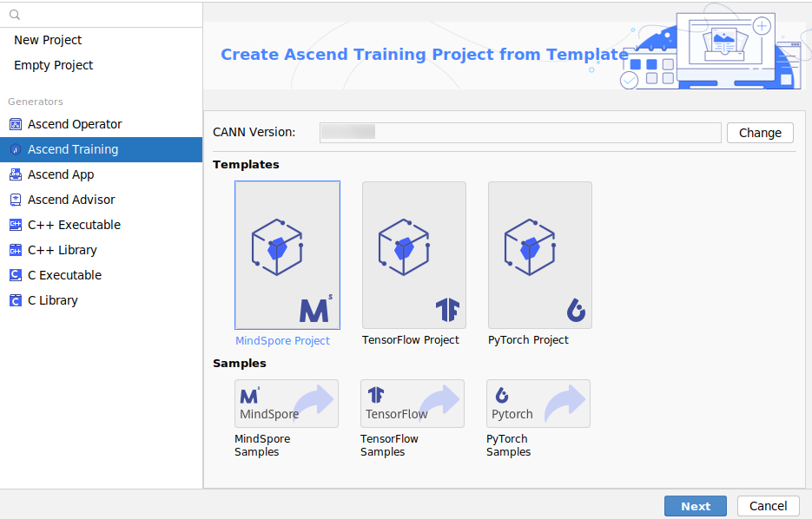Click the TensorFlow Samples caption
Viewport: 812px width, 519px height.
coord(389,445)
